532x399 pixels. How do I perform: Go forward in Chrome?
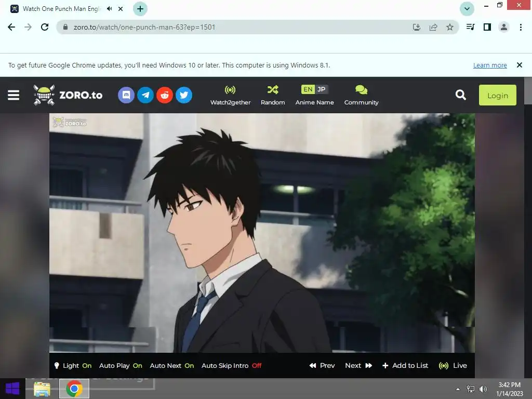[x=28, y=27]
